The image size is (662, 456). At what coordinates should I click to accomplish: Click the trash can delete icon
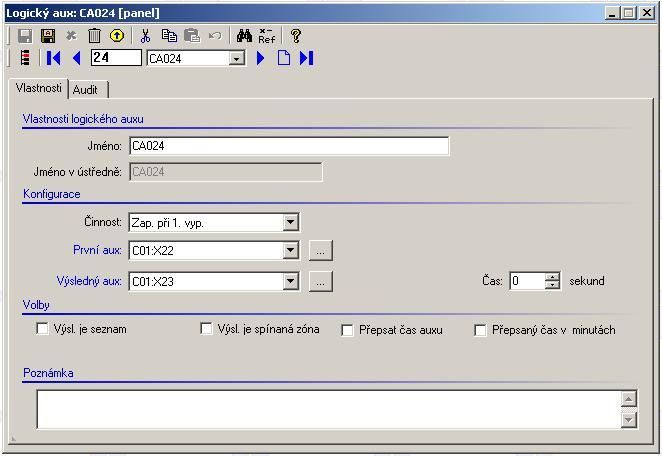94,36
